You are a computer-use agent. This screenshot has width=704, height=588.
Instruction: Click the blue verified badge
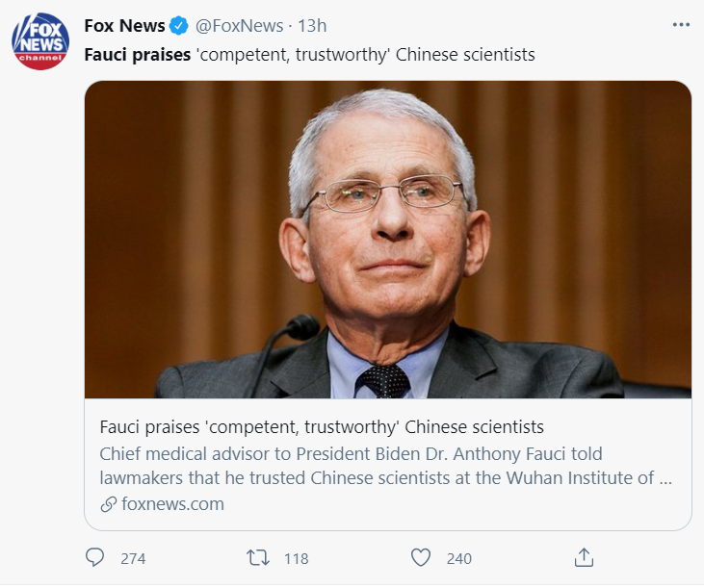(179, 26)
